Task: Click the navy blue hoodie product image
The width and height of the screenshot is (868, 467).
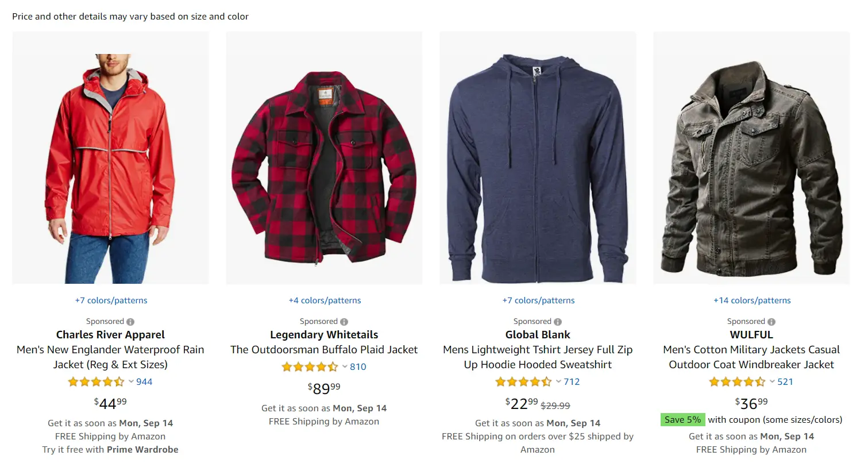Action: (538, 158)
